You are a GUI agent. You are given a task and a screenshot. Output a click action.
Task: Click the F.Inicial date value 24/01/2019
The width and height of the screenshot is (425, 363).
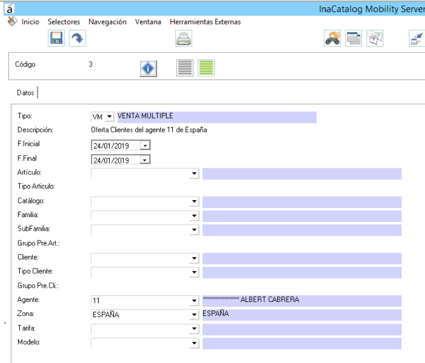[x=111, y=146]
